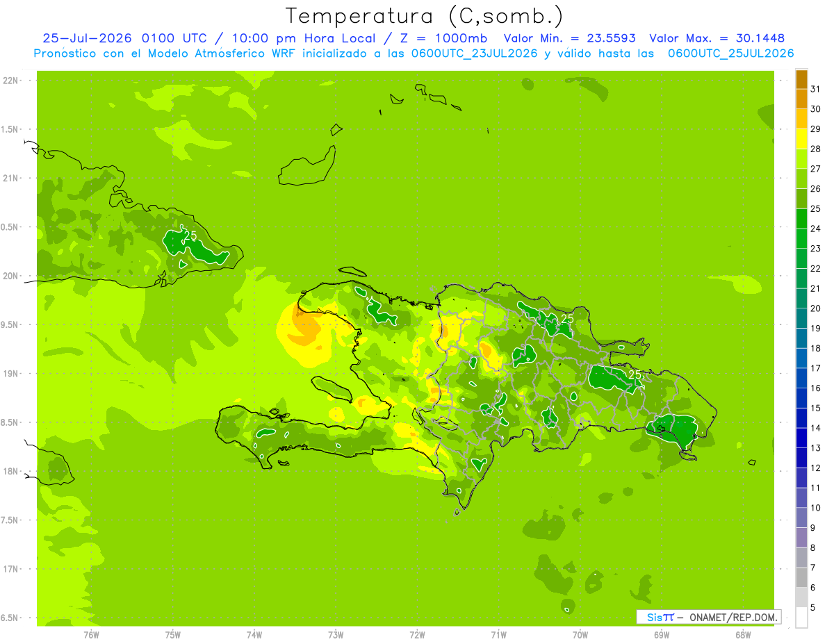The image size is (834, 644).
Task: Click the '22N' latitude axis label
Action: tap(10, 81)
